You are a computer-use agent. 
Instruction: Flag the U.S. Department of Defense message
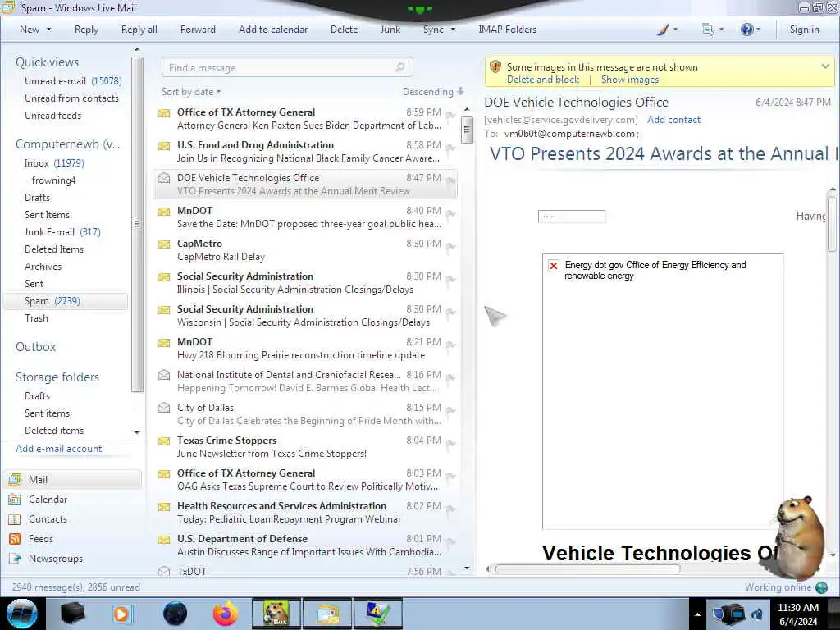[x=450, y=541]
